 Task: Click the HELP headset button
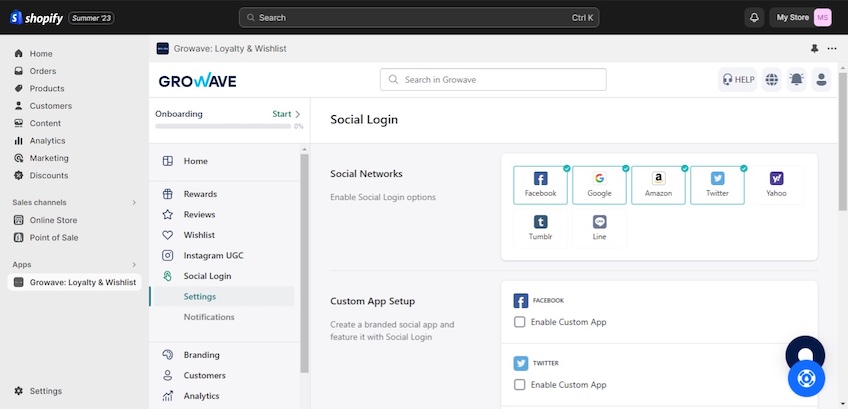tap(737, 80)
